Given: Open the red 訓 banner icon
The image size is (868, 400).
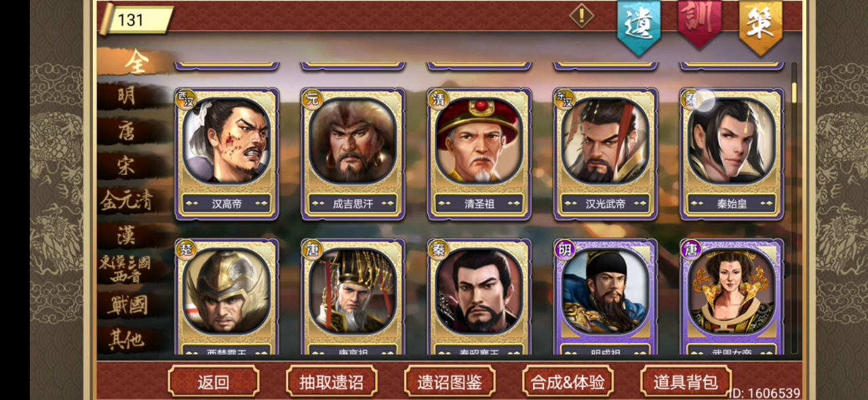Looking at the screenshot, I should [x=699, y=23].
